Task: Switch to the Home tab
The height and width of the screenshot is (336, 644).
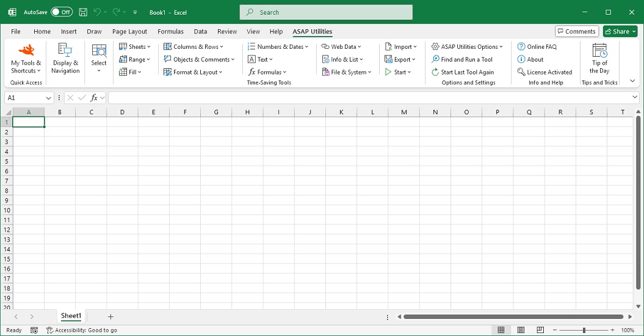Action: [42, 32]
